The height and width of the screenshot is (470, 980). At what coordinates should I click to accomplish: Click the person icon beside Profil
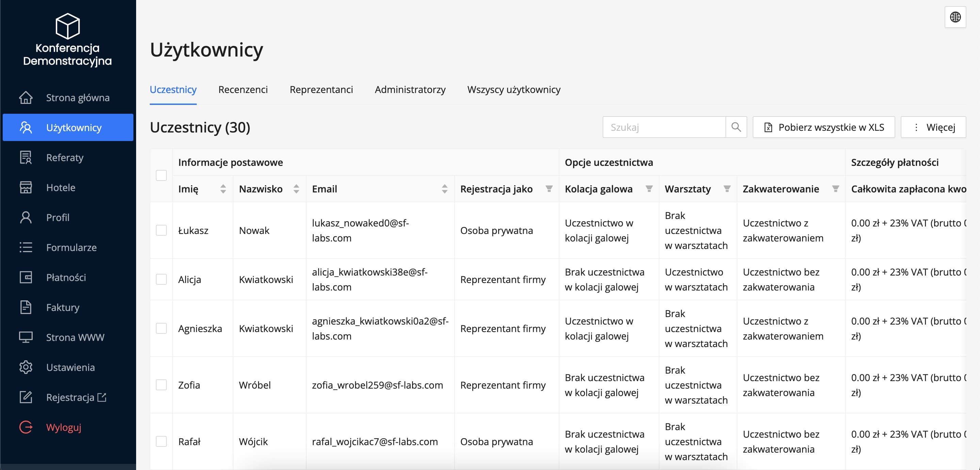coord(26,217)
